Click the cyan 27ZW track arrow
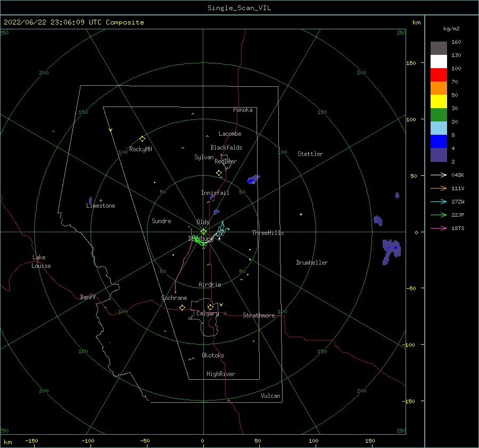Viewport: 479px width, 448px height. click(x=439, y=201)
